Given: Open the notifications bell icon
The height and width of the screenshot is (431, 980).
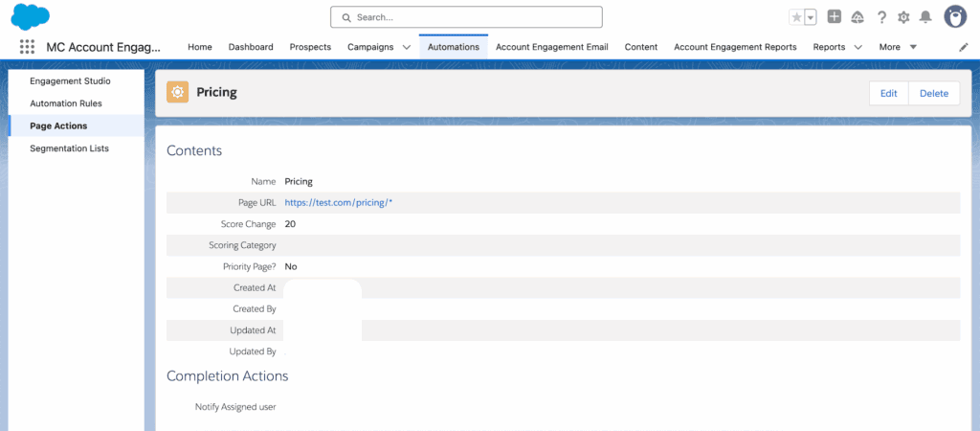Looking at the screenshot, I should click(x=925, y=17).
